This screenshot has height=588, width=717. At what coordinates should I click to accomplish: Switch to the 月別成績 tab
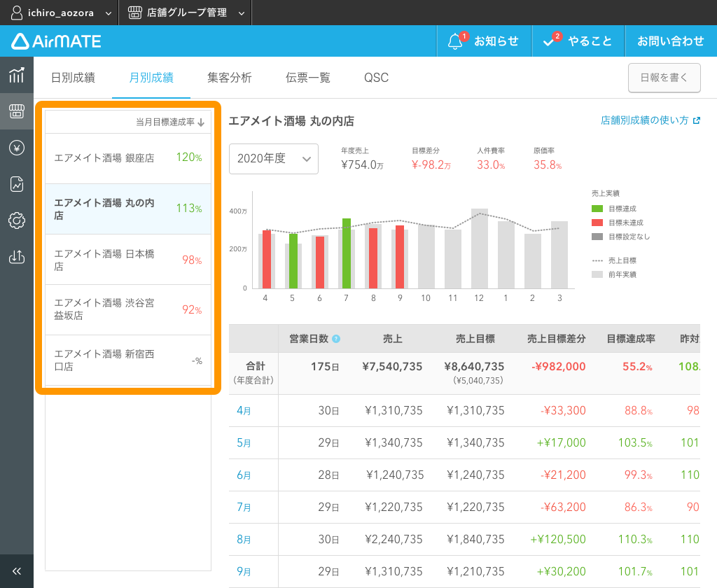pyautogui.click(x=151, y=78)
